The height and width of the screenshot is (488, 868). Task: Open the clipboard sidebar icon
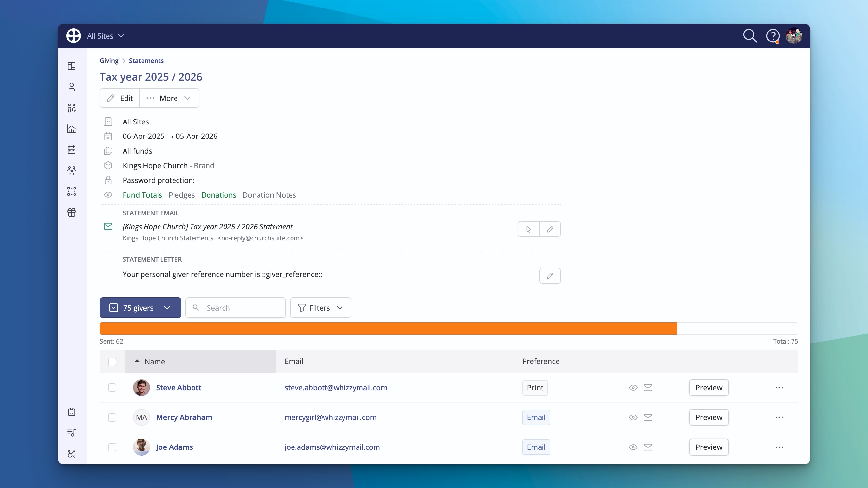[x=72, y=412]
